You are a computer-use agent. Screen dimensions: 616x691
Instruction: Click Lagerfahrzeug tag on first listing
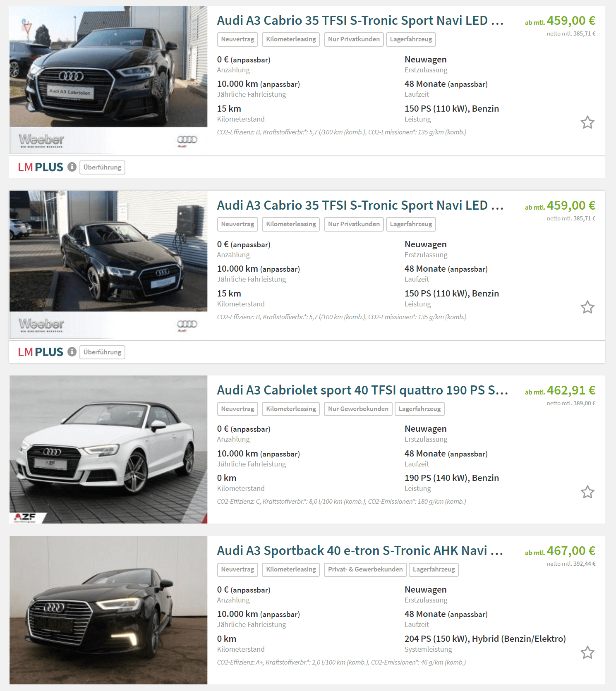pos(411,39)
